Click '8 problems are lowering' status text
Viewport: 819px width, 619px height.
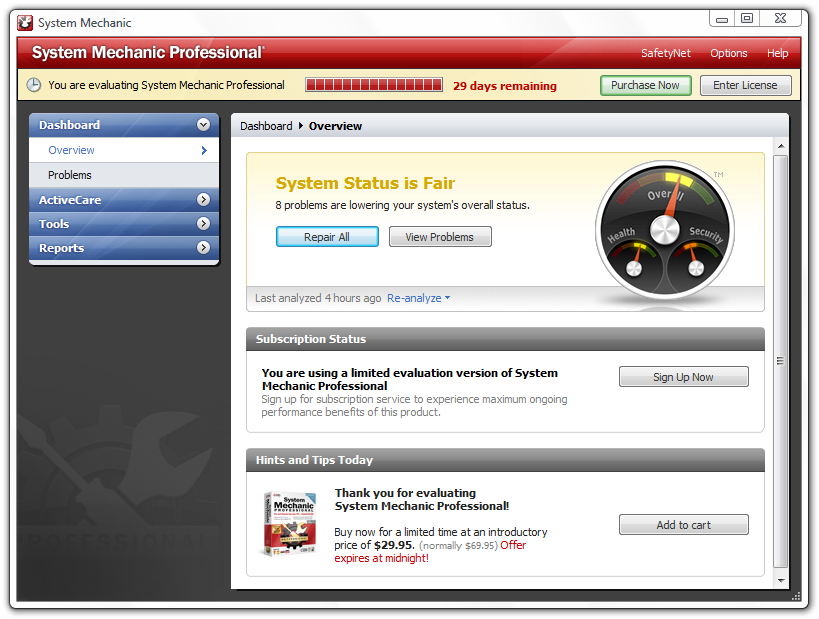point(402,205)
